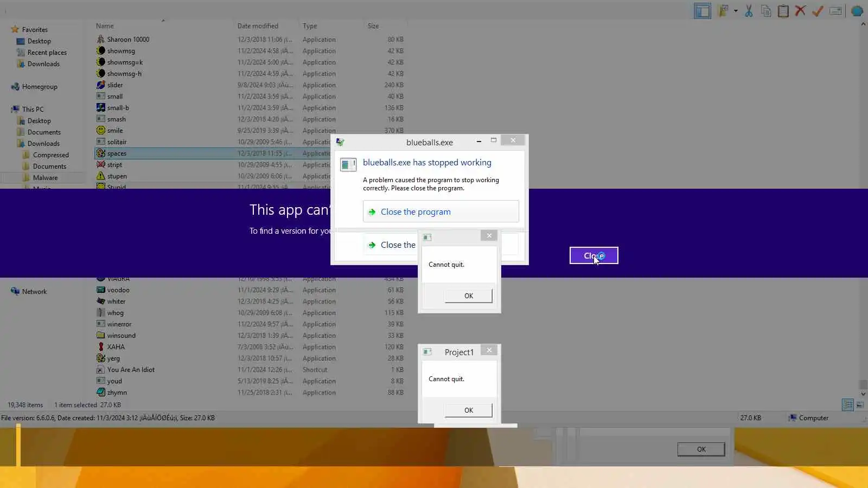Screen dimensions: 868x488
Task: Click the purple banner's Close button
Action: click(x=593, y=256)
